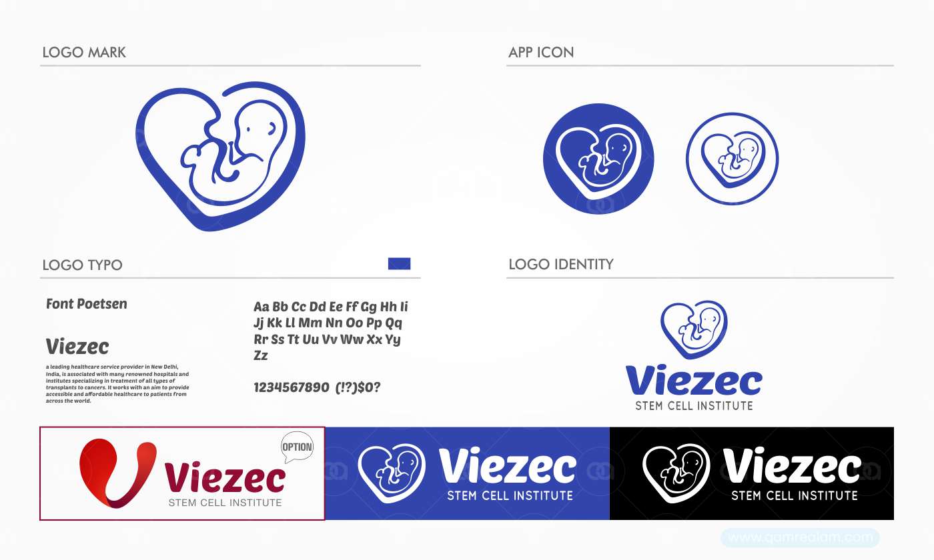
Task: Click the LOGO MARK section heading
Action: pos(84,52)
